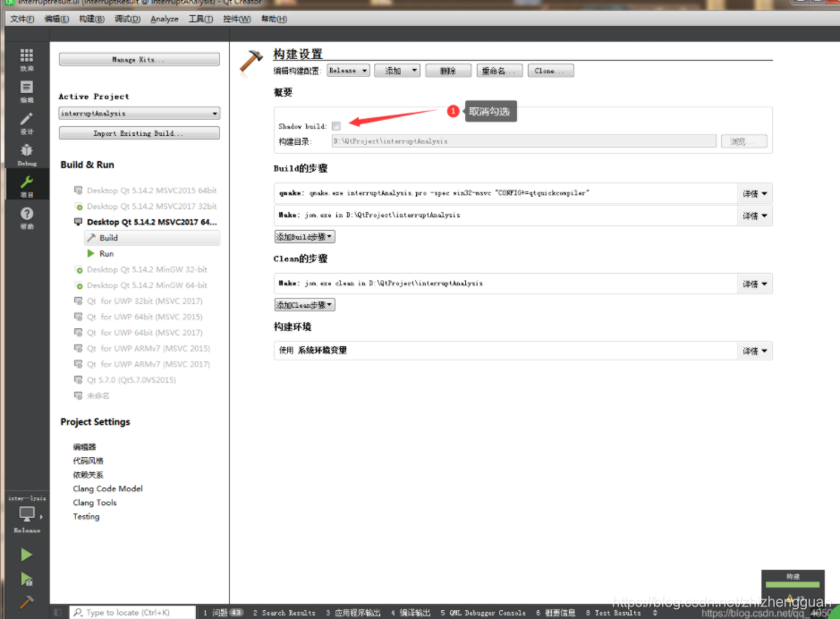Image resolution: width=840 pixels, height=619 pixels.
Task: Click the rename configuration button
Action: coord(499,71)
